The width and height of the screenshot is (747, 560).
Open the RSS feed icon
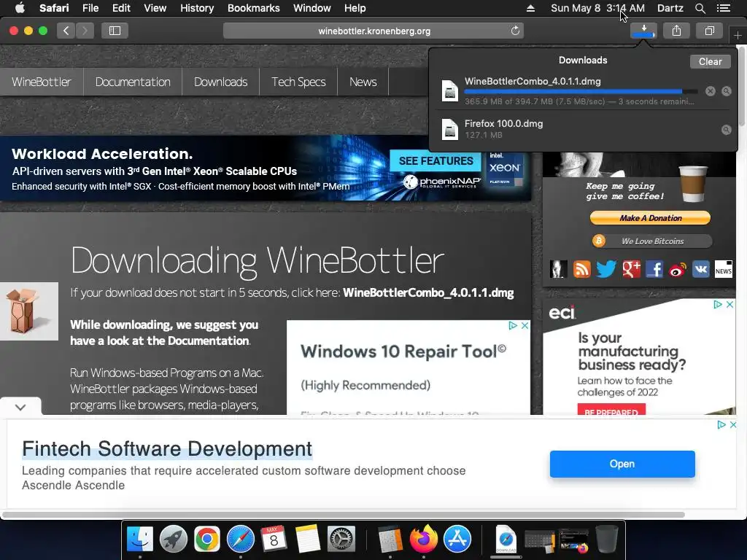[581, 269]
